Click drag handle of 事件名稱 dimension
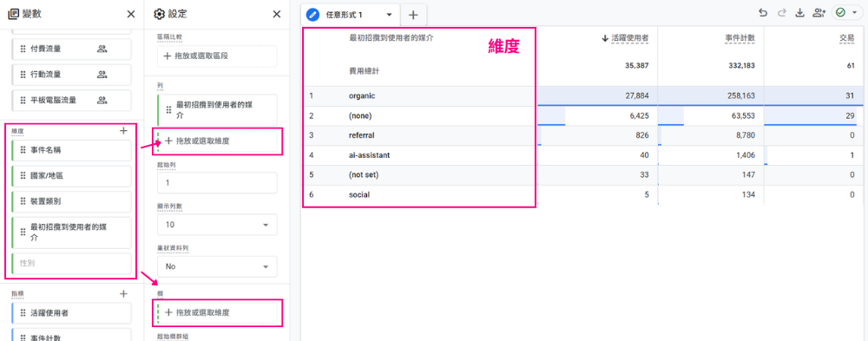This screenshot has width=868, height=341. pyautogui.click(x=23, y=150)
